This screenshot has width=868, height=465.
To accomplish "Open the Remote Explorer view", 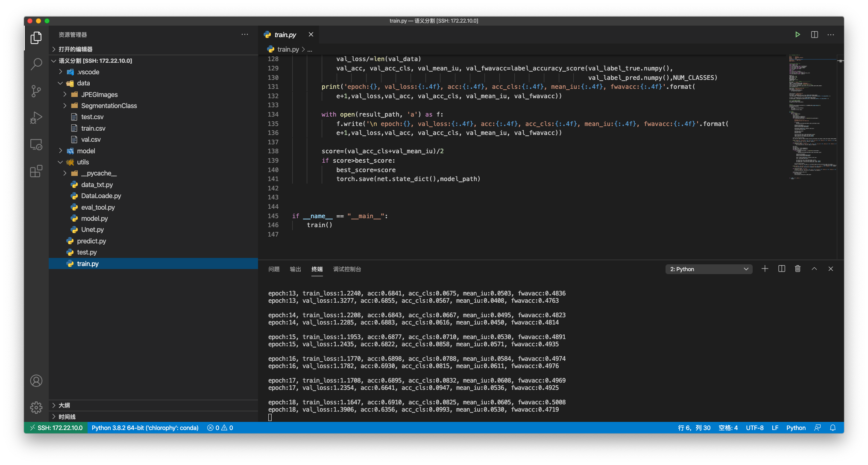I will 36,144.
